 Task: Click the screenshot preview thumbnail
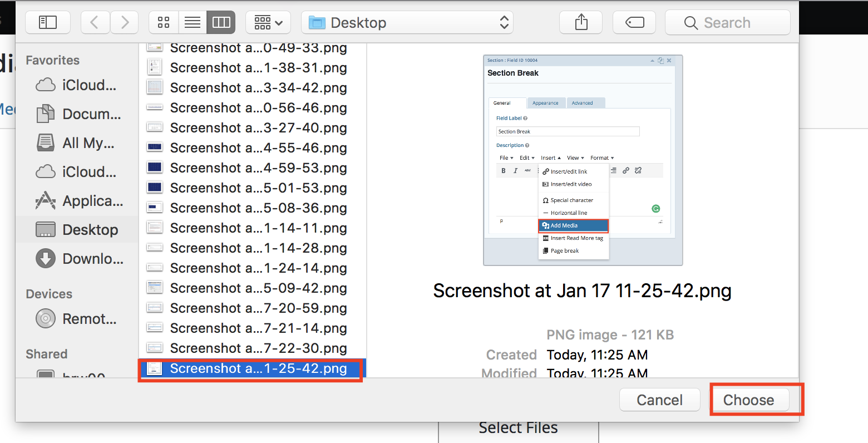point(583,160)
